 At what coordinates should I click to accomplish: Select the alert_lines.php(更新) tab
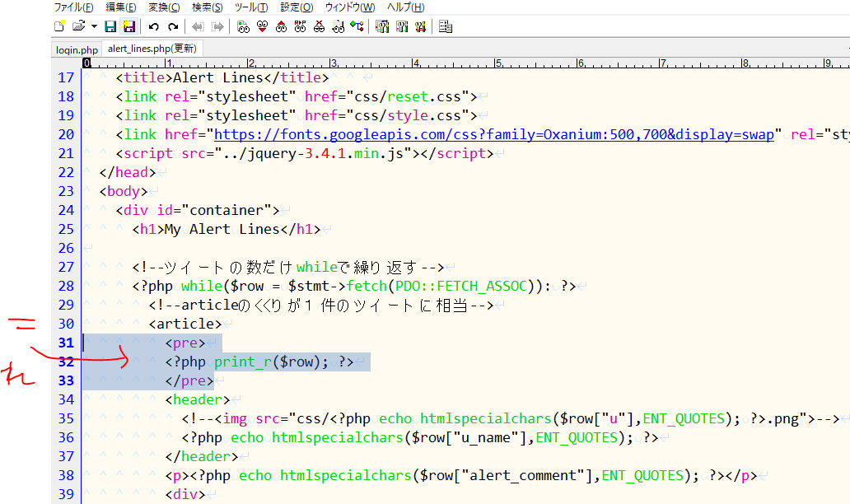(152, 49)
